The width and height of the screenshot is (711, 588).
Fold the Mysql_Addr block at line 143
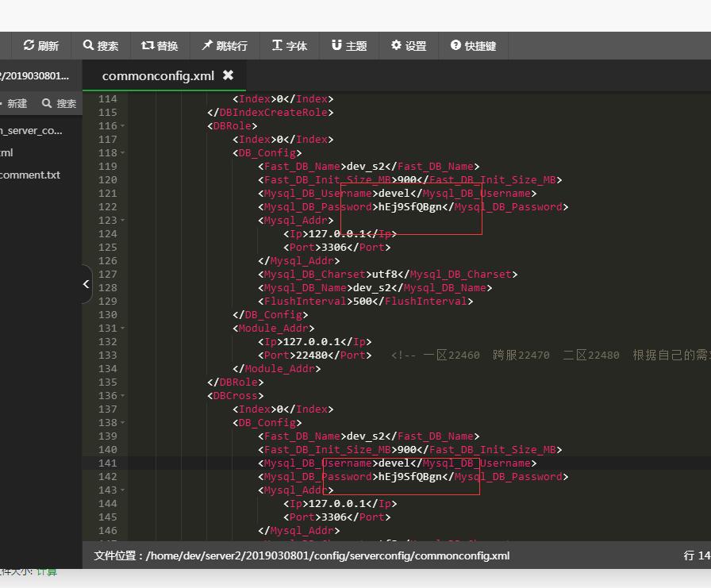coord(123,490)
